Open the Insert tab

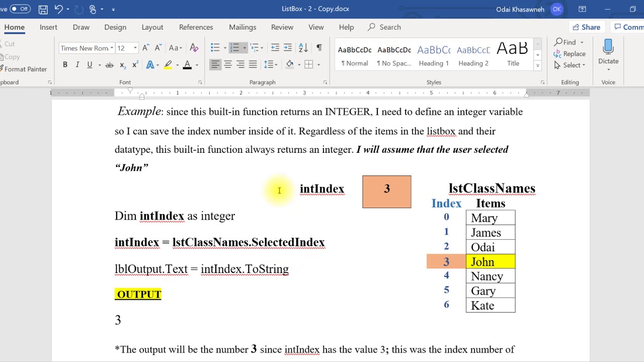click(x=48, y=27)
